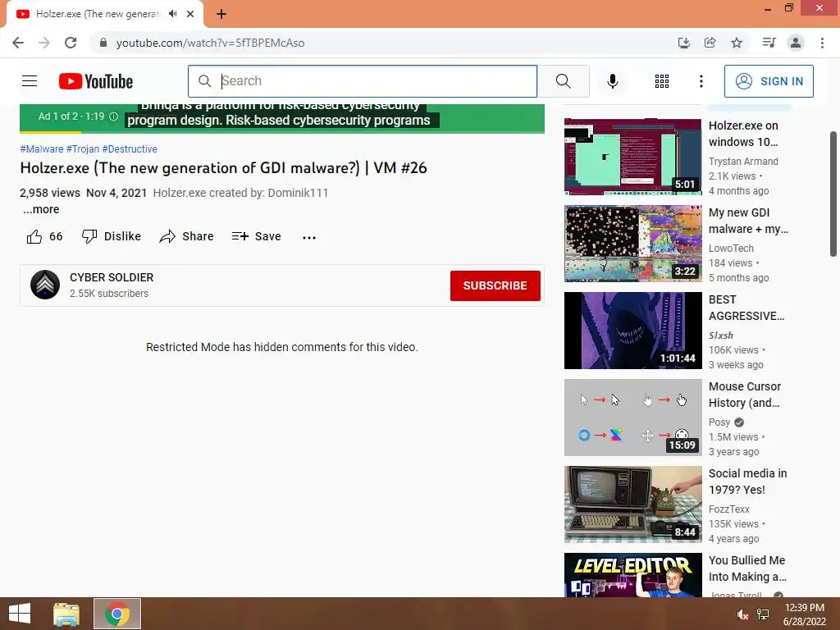Click the SIGN IN button
Screen dimensions: 840x630
tap(768, 81)
